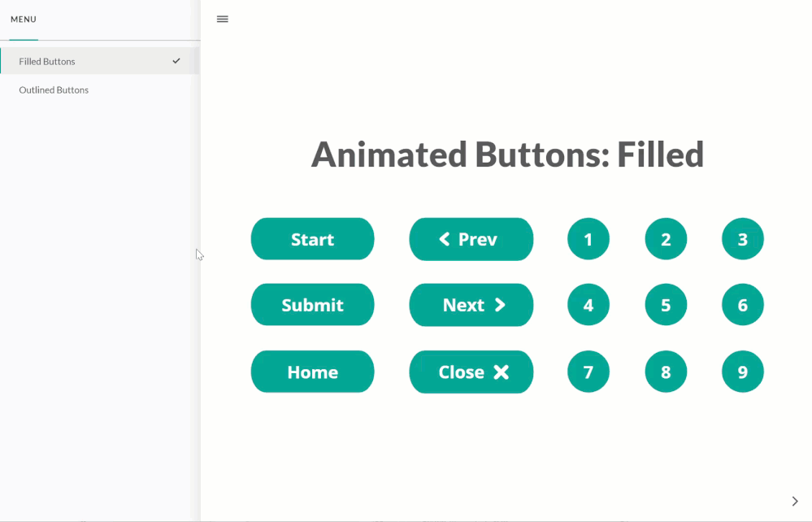Toggle the hamburger menu icon
This screenshot has width=812, height=522.
(x=223, y=19)
